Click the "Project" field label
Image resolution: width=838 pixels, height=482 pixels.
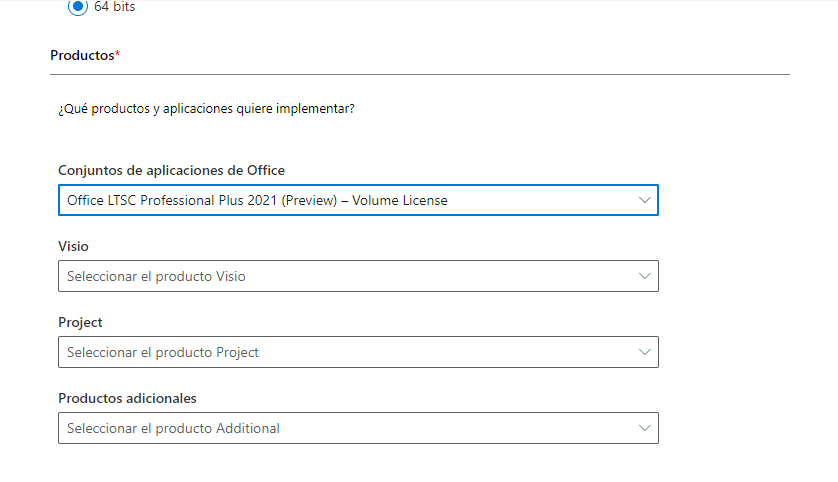(x=80, y=322)
